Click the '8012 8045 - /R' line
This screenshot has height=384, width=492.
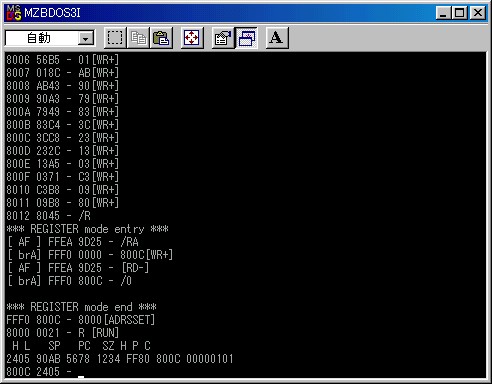(48, 216)
